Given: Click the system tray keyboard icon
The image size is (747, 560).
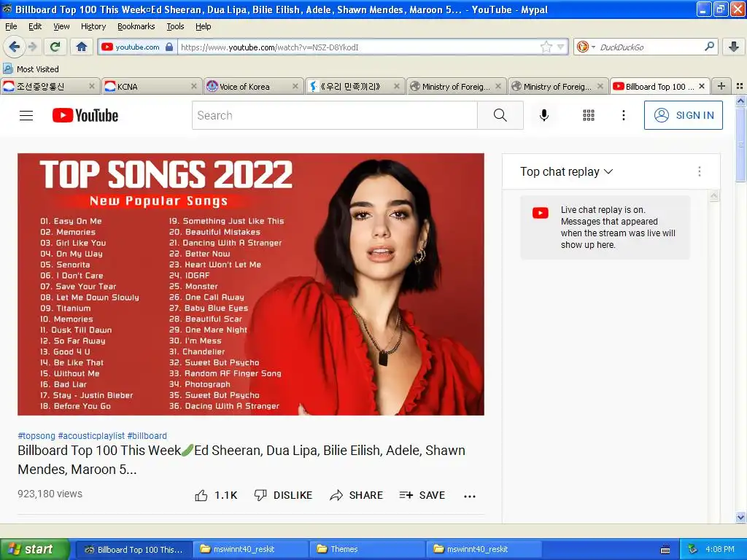Looking at the screenshot, I should point(665,550).
